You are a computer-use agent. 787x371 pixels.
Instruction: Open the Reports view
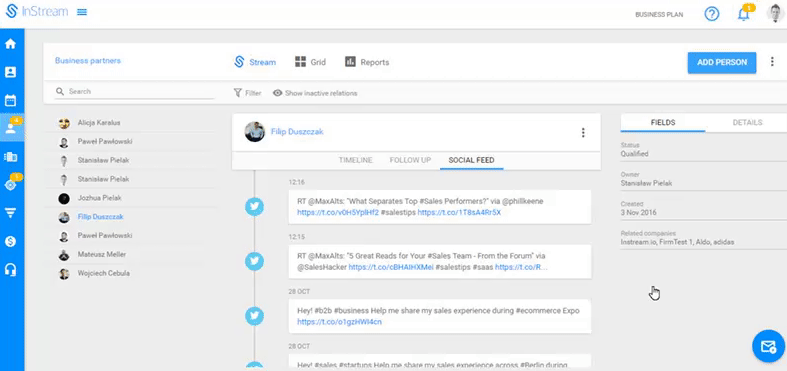tap(367, 62)
